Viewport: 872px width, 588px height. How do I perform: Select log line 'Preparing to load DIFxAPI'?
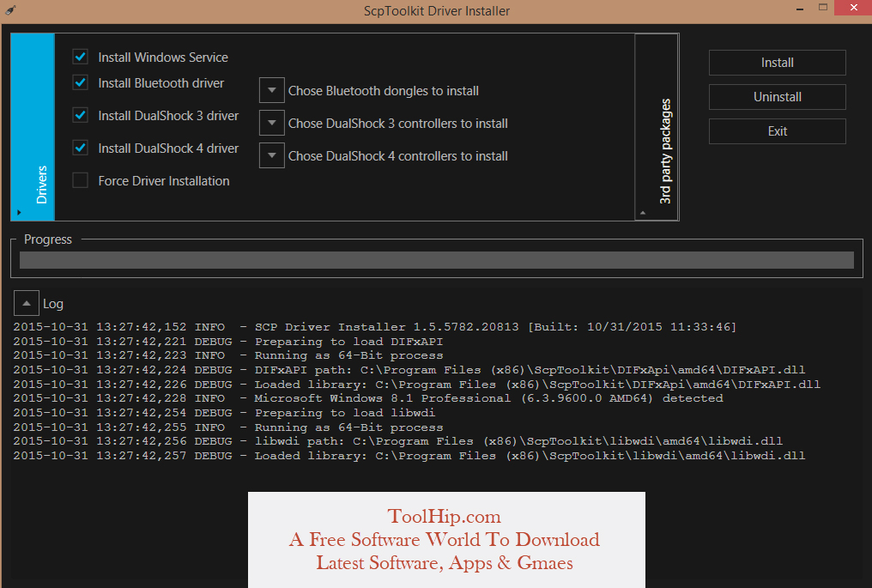click(x=228, y=341)
